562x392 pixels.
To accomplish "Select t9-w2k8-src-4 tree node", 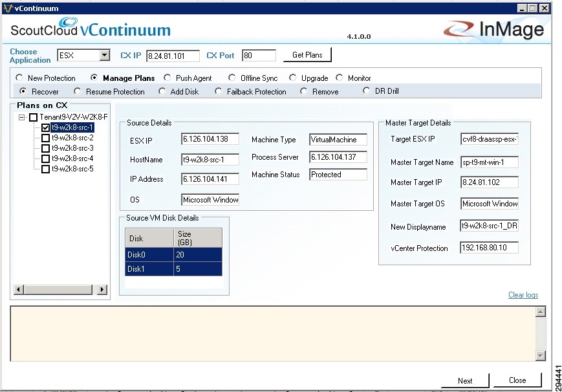I will [x=72, y=158].
